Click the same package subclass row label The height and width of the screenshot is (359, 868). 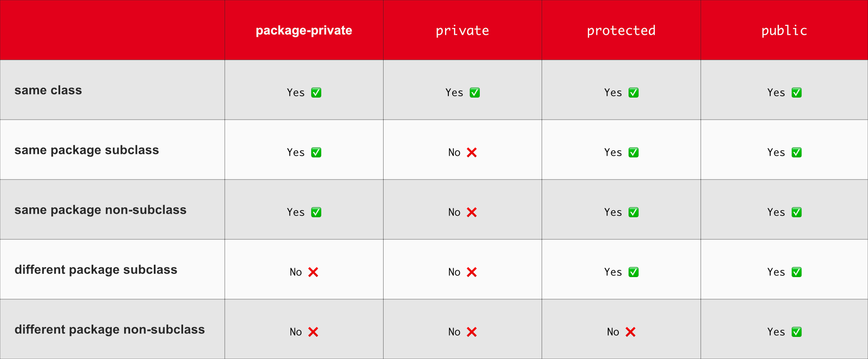tap(86, 150)
